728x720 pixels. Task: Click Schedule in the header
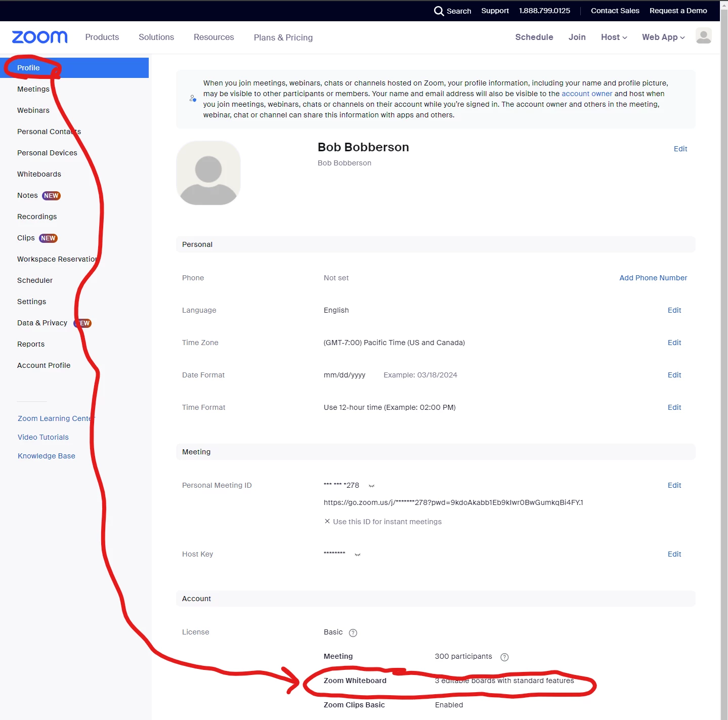(534, 37)
